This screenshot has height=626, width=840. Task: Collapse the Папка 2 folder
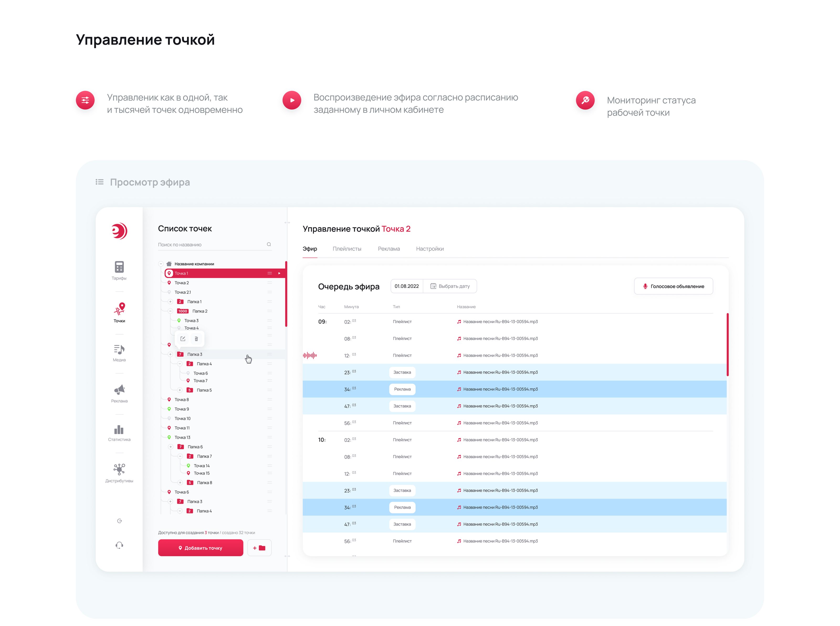point(170,311)
